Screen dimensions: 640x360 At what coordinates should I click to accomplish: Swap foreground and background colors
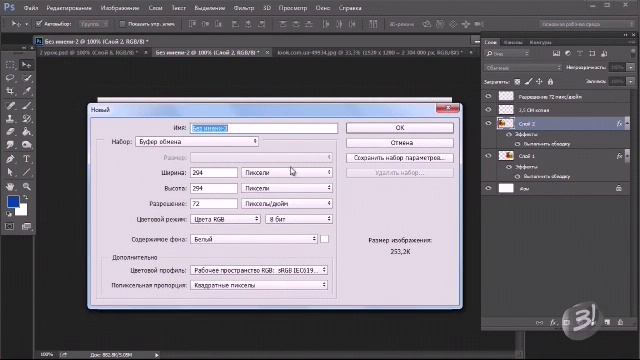(25, 198)
